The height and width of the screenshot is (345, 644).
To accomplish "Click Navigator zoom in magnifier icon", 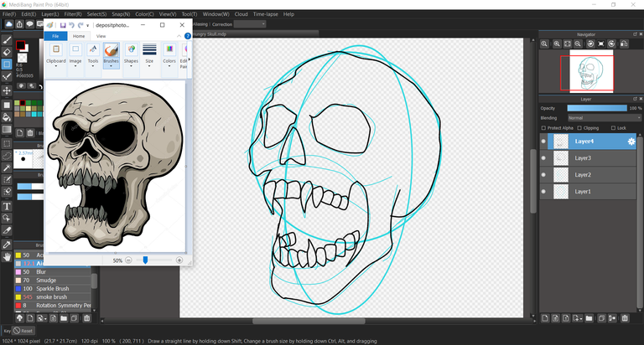I will pyautogui.click(x=557, y=44).
